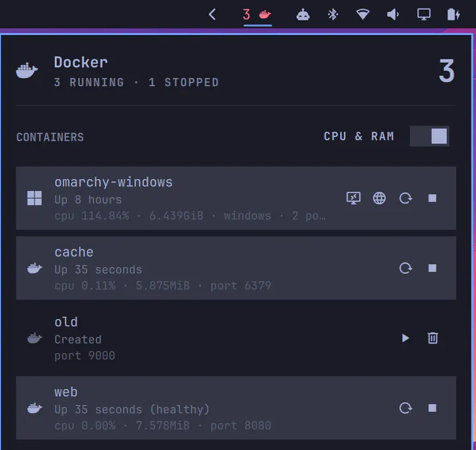Select the old container name
Viewport: 476px width, 450px height.
tap(66, 322)
